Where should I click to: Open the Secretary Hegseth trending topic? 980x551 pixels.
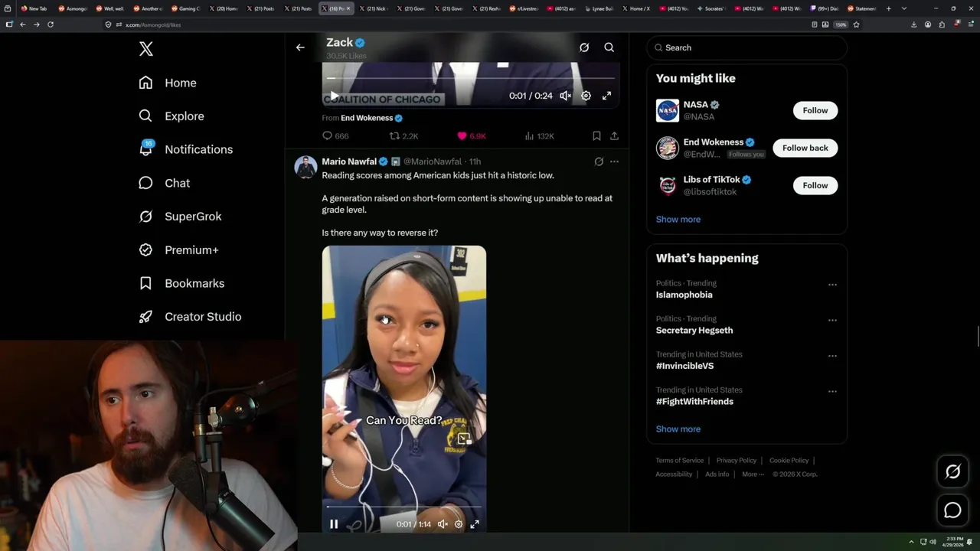click(x=694, y=331)
